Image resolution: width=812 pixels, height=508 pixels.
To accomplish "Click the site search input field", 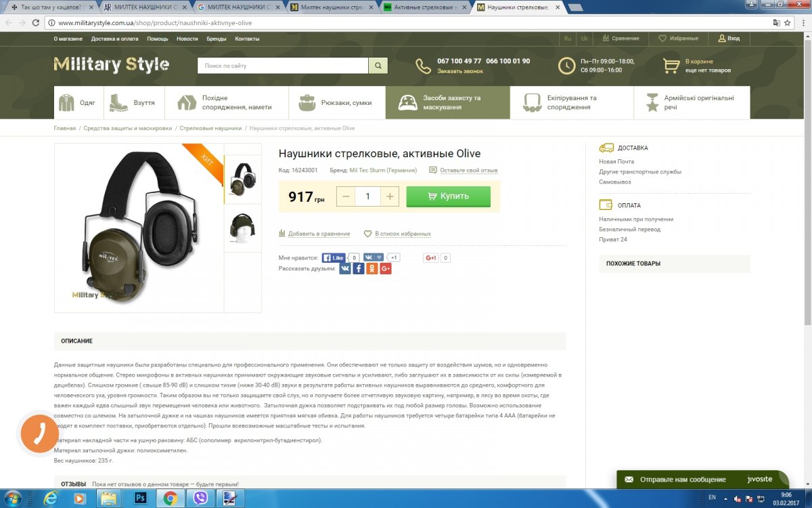I will (283, 66).
